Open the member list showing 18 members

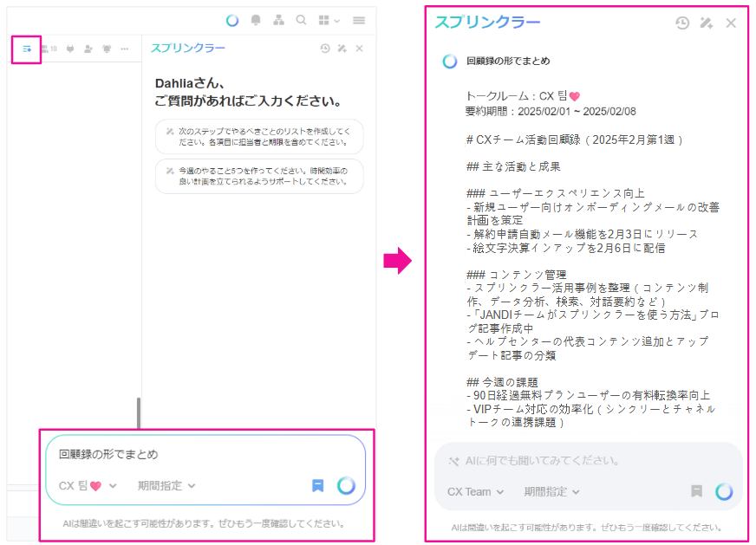(49, 49)
